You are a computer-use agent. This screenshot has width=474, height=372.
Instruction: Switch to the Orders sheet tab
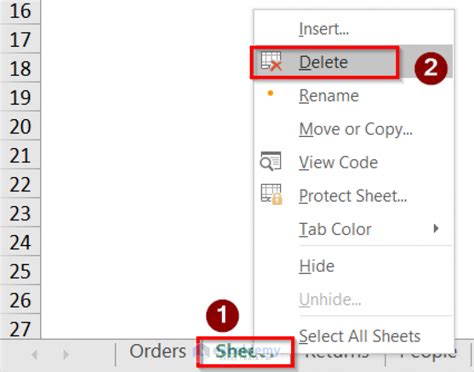[x=158, y=352]
